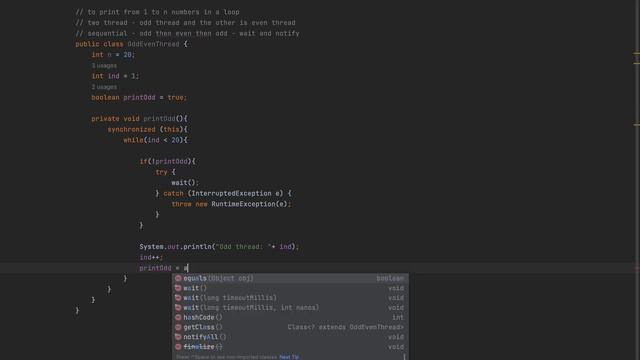Screen dimensions: 640x360
Task: Select the deprecated finalize() suggestion
Action: (290, 347)
